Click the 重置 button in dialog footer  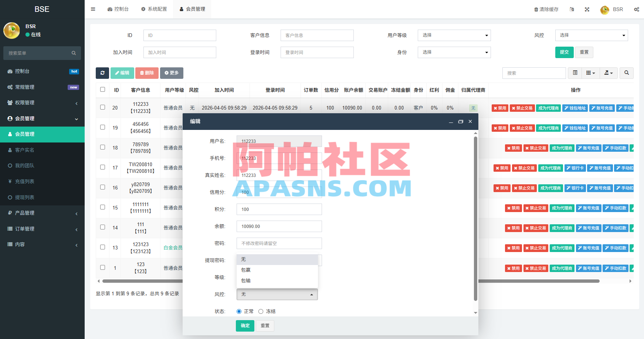(x=265, y=326)
